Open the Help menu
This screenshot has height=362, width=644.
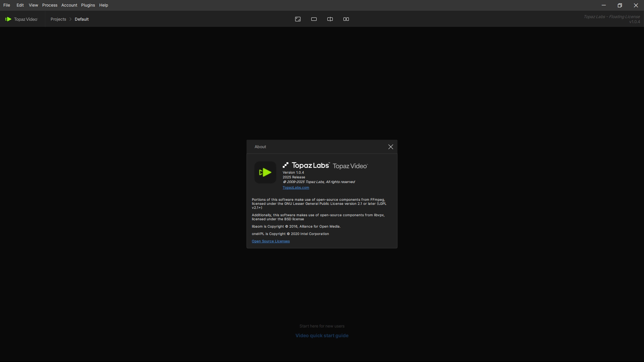(104, 5)
